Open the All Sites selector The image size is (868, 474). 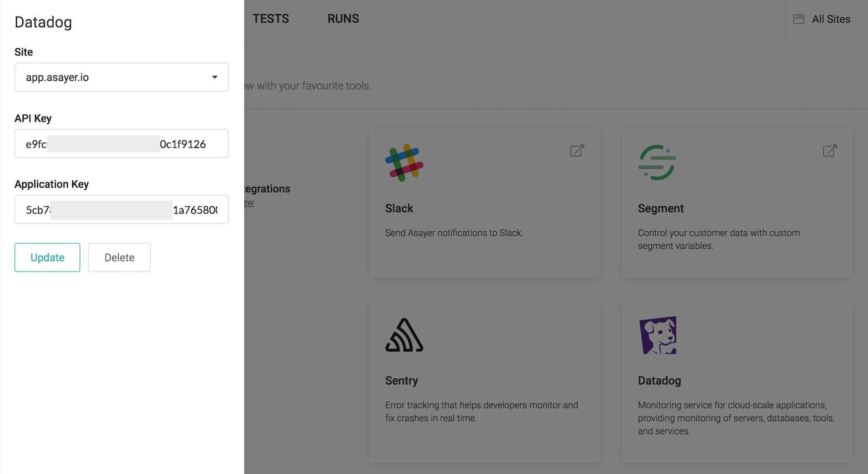[831, 19]
